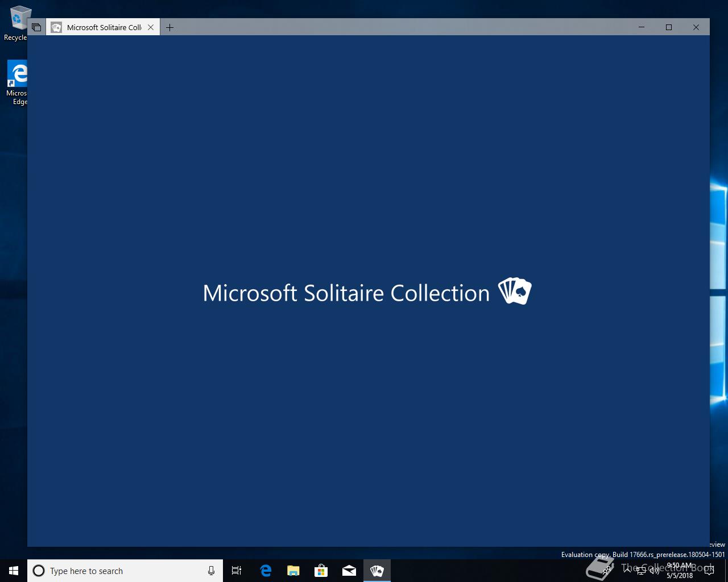The width and height of the screenshot is (728, 582).
Task: Open the Mail app from the taskbar
Action: pyautogui.click(x=349, y=571)
